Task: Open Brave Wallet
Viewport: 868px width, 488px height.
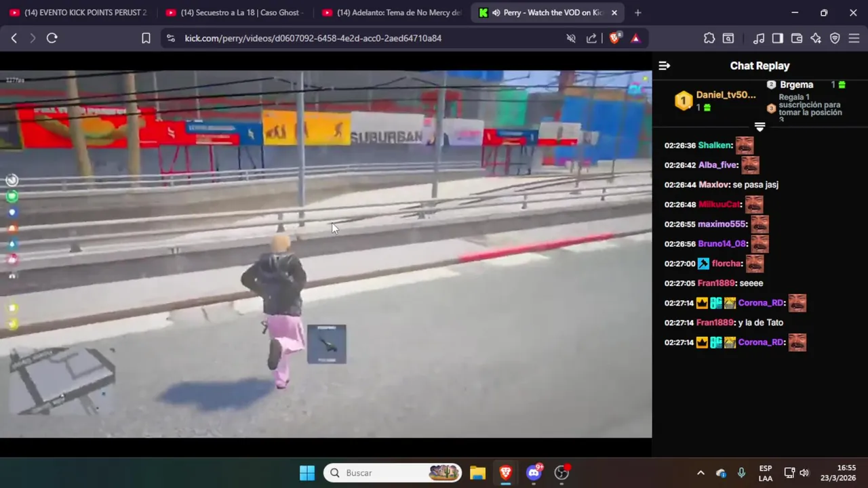Action: point(797,38)
